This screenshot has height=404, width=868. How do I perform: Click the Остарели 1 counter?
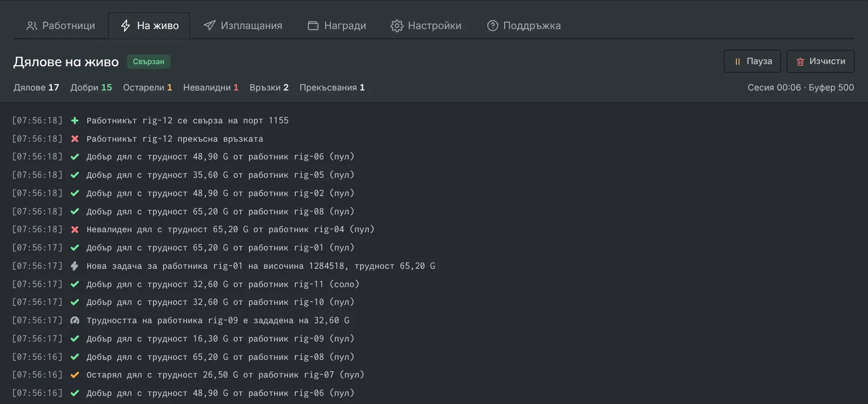[x=147, y=87]
